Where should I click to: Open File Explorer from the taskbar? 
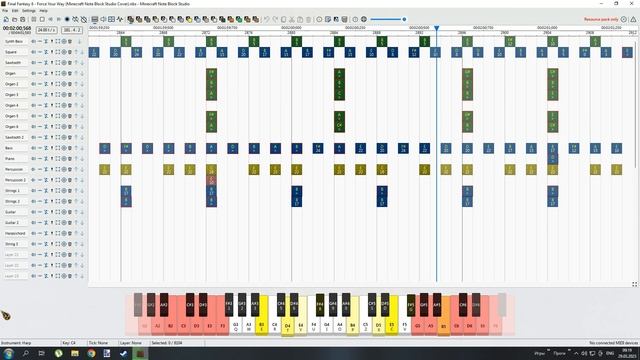tap(75, 353)
